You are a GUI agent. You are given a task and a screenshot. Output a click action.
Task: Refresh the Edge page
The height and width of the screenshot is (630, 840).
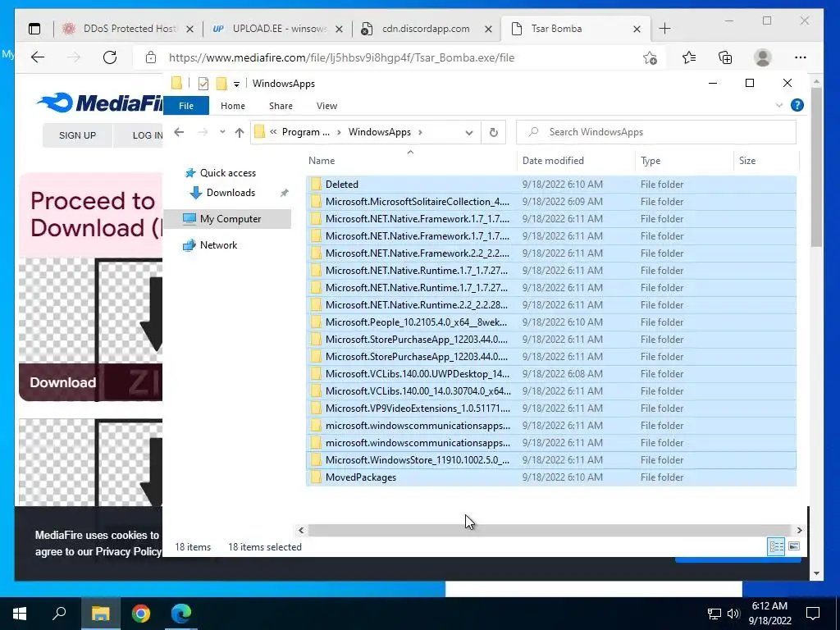(x=110, y=57)
